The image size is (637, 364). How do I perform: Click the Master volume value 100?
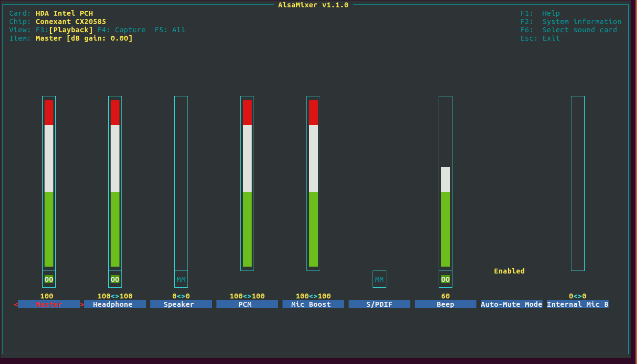(47, 296)
